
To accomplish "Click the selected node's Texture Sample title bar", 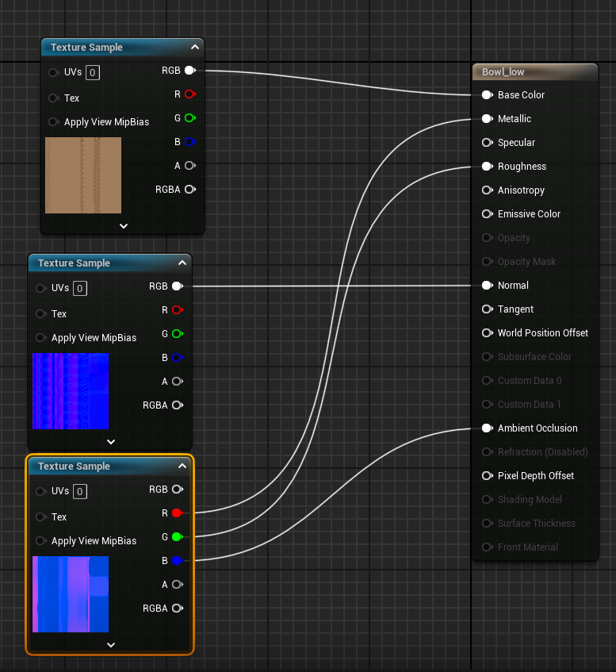I will click(x=109, y=467).
